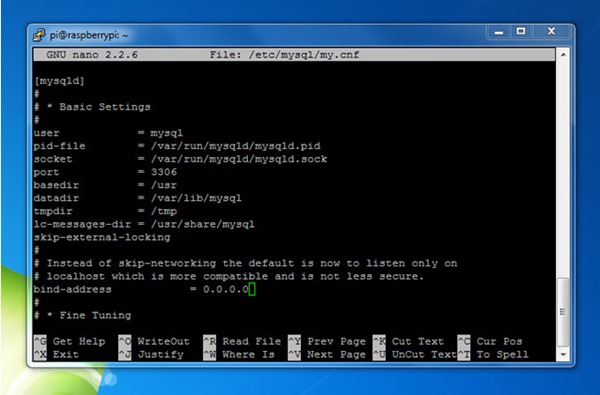
Task: Click the 'lc-messages-dir' setting name
Action: (82, 224)
